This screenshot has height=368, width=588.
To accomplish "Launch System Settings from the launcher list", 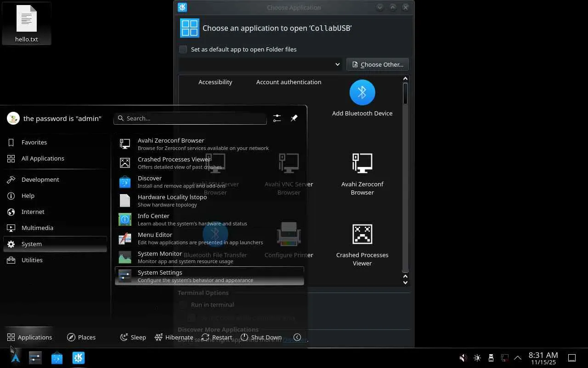I will (x=209, y=276).
